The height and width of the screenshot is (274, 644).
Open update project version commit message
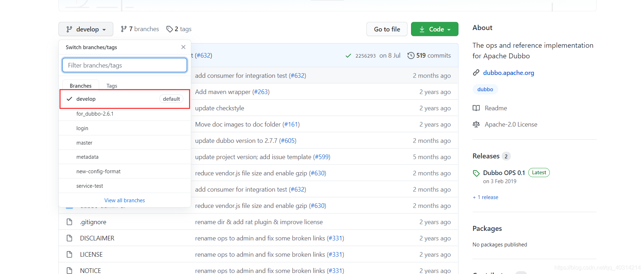(253, 157)
